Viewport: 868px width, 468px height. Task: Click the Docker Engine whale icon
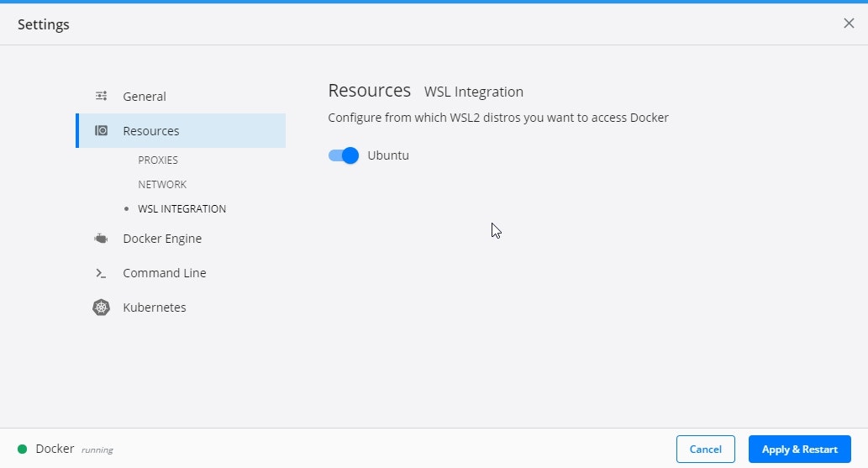click(101, 239)
